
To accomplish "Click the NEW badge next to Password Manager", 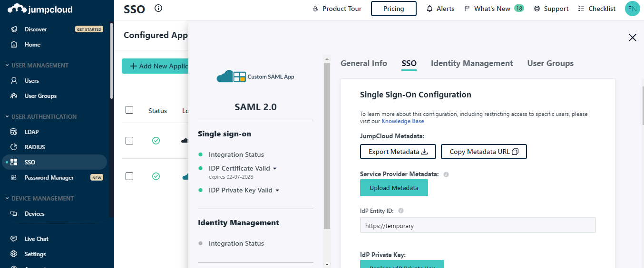I will (x=97, y=178).
